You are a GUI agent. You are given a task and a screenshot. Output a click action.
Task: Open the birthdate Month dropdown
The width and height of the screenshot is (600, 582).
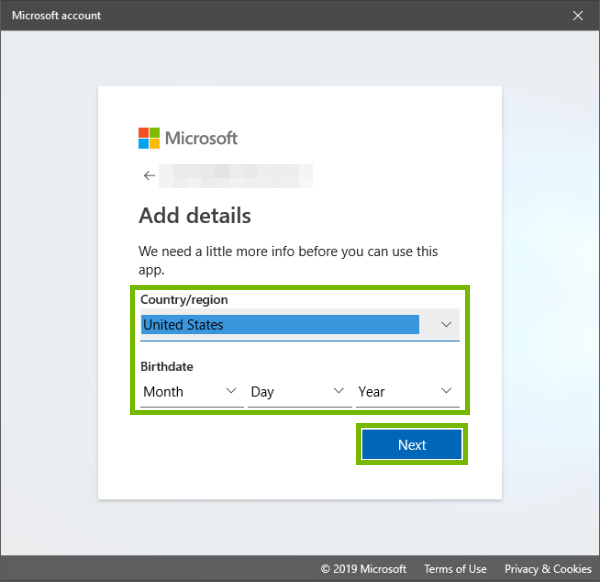tap(192, 392)
